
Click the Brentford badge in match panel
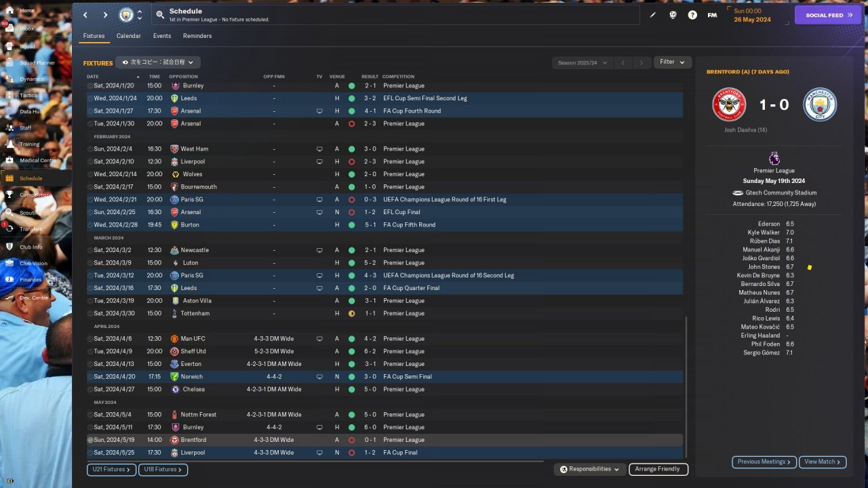point(729,104)
